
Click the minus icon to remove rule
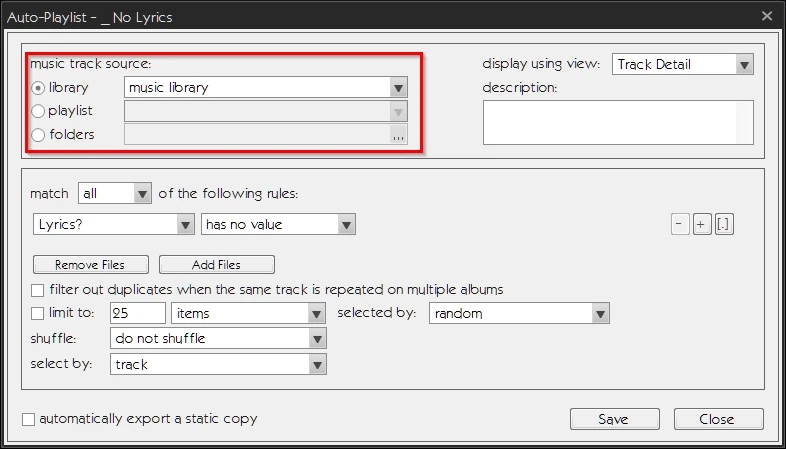(681, 225)
